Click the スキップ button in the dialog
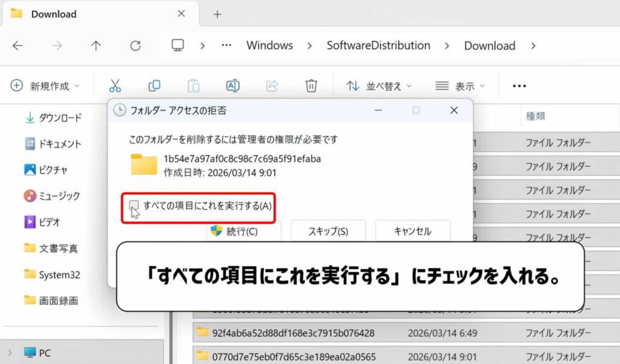The image size is (620, 364). [x=328, y=231]
